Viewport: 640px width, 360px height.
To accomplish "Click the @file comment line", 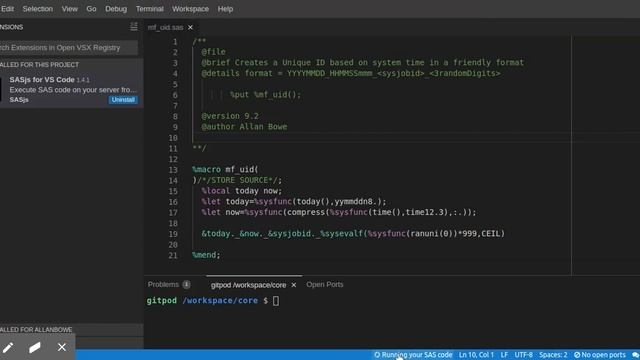I will pos(213,52).
